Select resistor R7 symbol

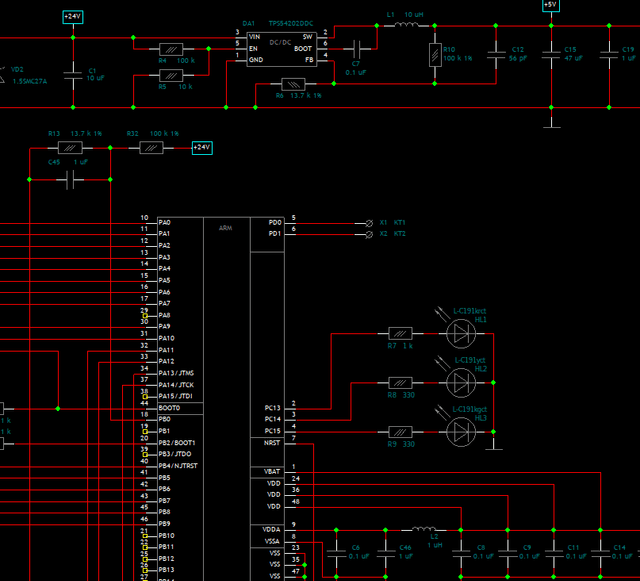[x=400, y=332]
